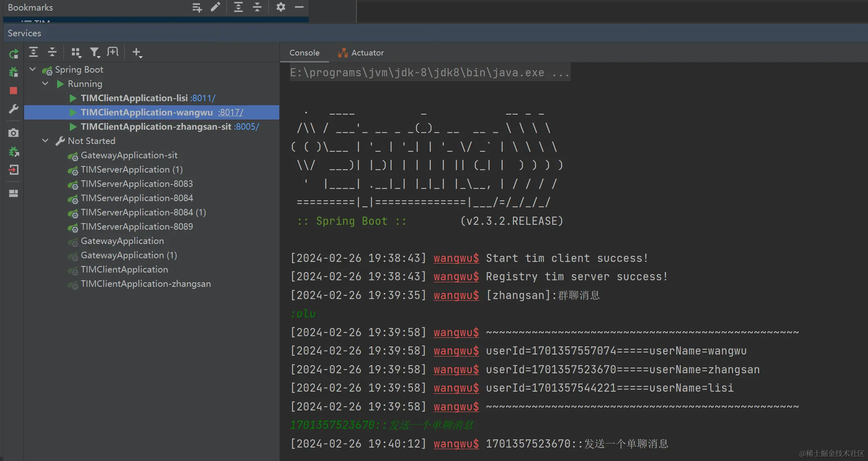Click the red Stop button icon

coord(13,91)
